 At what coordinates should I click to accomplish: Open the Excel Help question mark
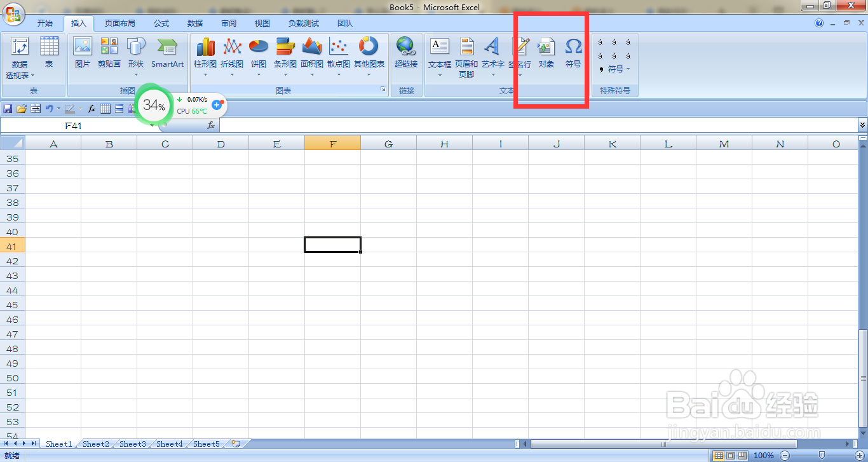pyautogui.click(x=819, y=23)
